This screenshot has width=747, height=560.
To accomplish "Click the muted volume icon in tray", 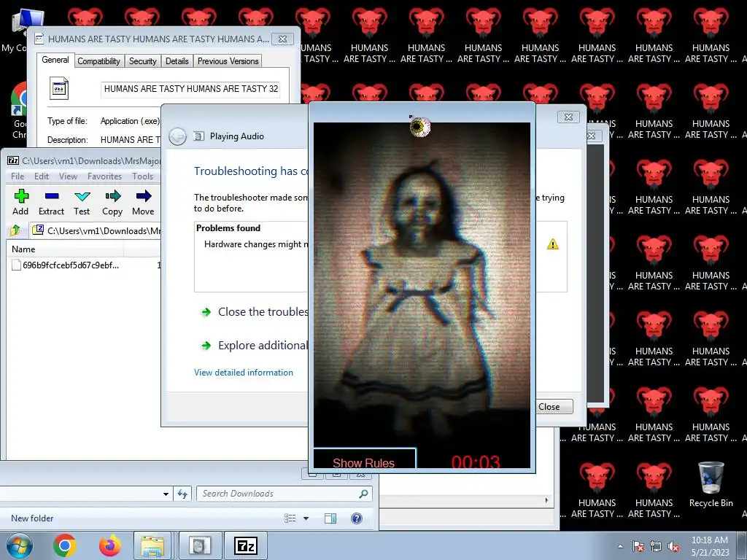I will tap(673, 547).
